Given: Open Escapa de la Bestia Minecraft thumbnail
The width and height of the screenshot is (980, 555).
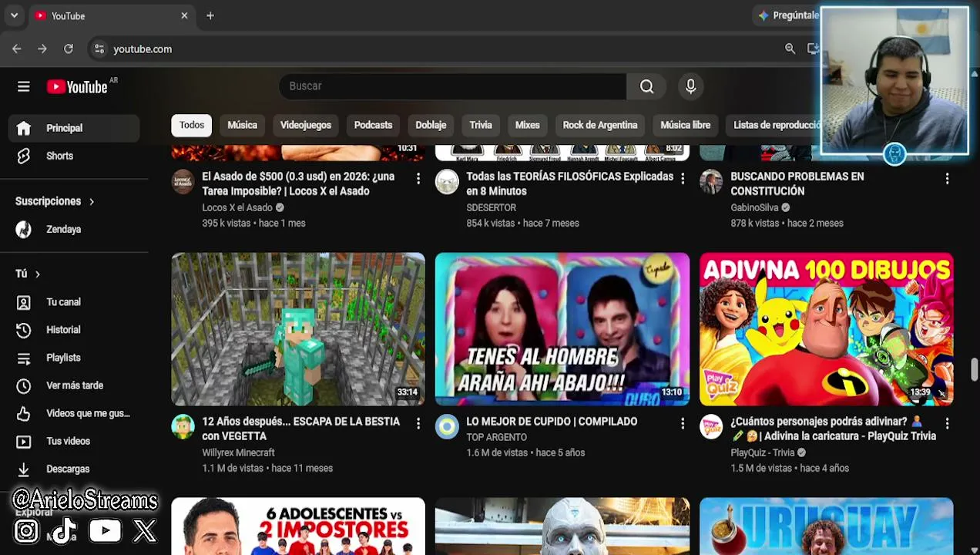Looking at the screenshot, I should tap(298, 329).
